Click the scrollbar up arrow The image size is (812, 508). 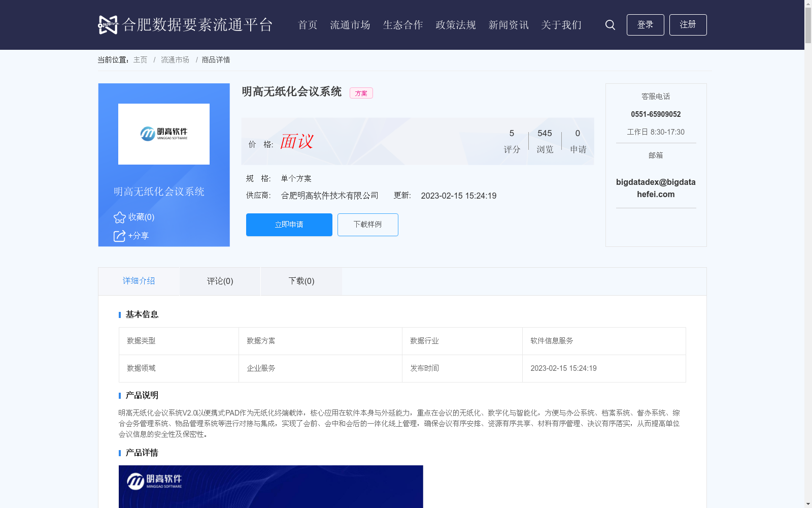pyautogui.click(x=808, y=4)
